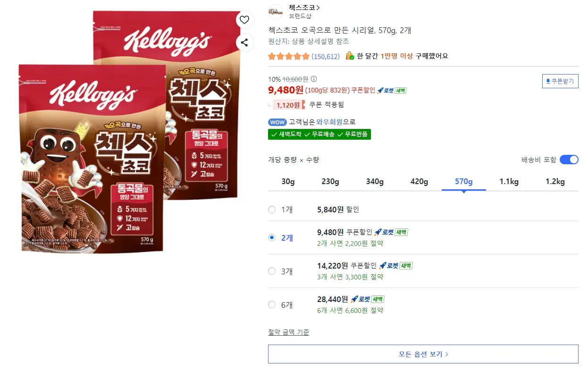Select the 1.1kg weight tab
Screen dimensions: 588x371
click(x=509, y=181)
